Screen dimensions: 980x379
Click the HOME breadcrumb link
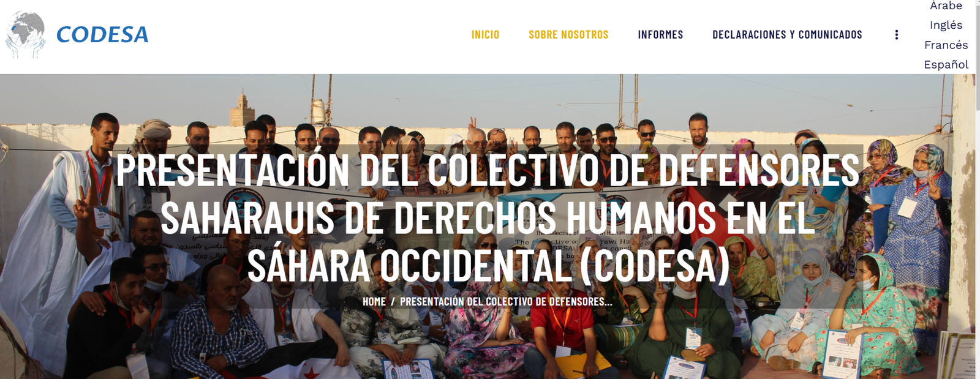click(x=374, y=301)
